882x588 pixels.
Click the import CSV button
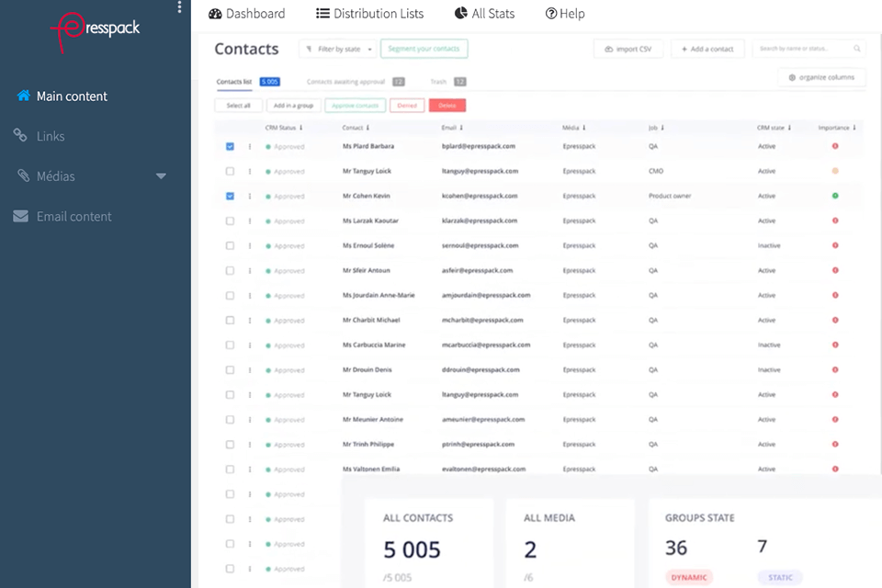pyautogui.click(x=628, y=49)
